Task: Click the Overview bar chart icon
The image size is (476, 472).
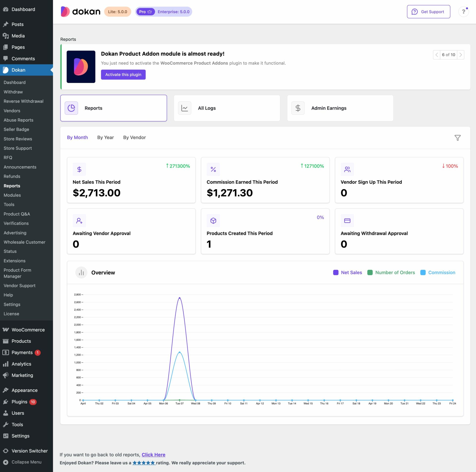Action: (81, 273)
